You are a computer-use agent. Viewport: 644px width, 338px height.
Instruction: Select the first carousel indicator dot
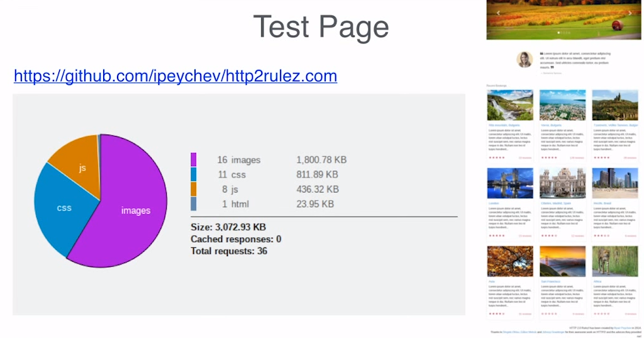click(558, 33)
